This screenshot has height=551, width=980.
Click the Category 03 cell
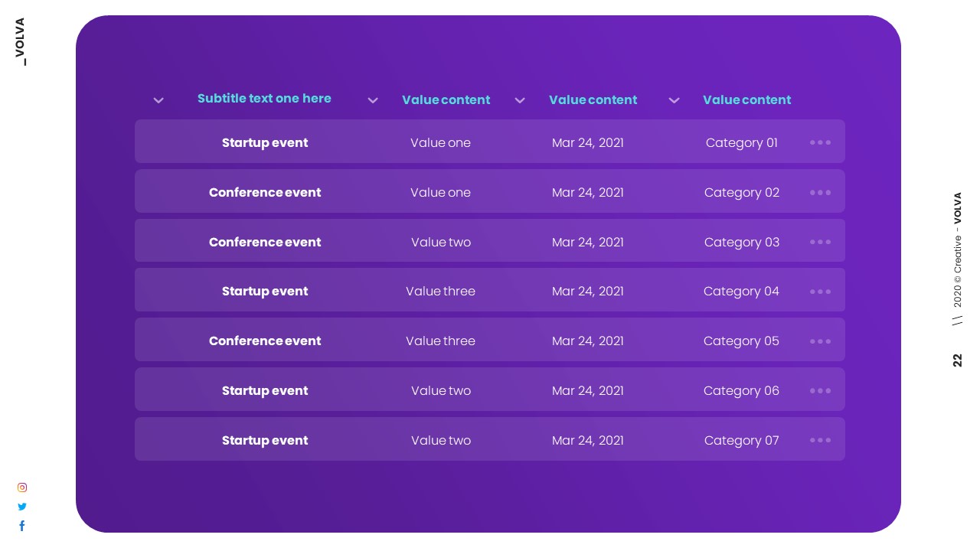(742, 242)
